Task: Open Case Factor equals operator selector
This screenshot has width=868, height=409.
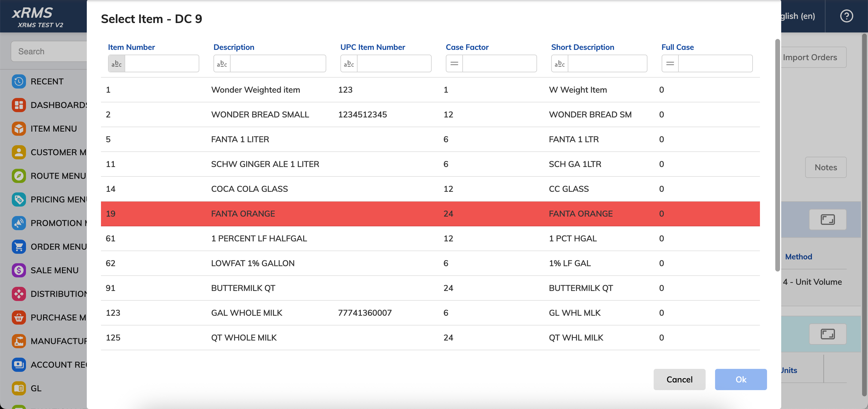Action: (454, 63)
